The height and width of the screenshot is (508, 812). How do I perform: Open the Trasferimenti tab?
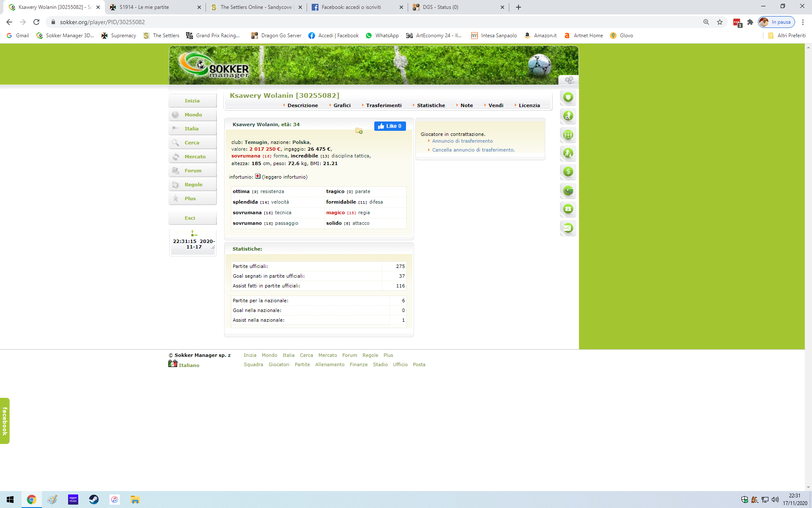click(x=383, y=105)
